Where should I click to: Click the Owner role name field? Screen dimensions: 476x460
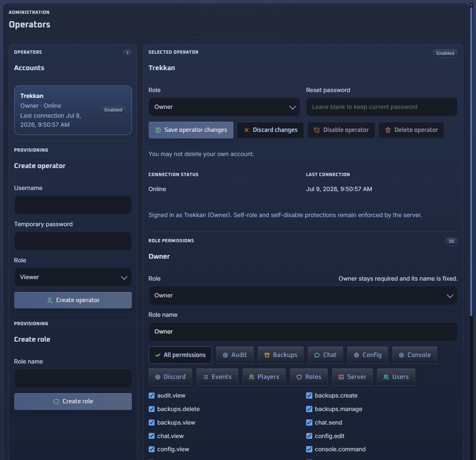pos(303,332)
